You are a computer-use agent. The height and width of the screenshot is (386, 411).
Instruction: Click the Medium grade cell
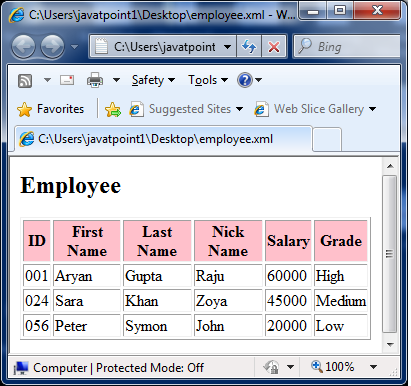tap(341, 301)
